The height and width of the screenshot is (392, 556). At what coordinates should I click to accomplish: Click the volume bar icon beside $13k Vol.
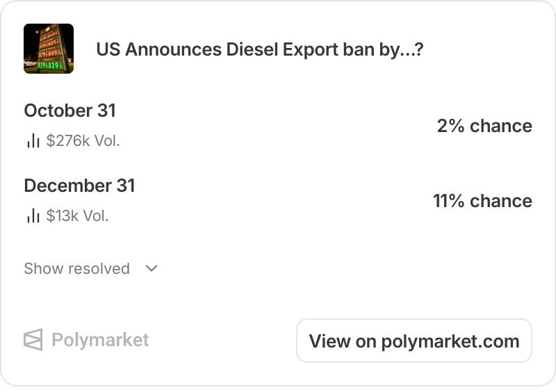(33, 215)
